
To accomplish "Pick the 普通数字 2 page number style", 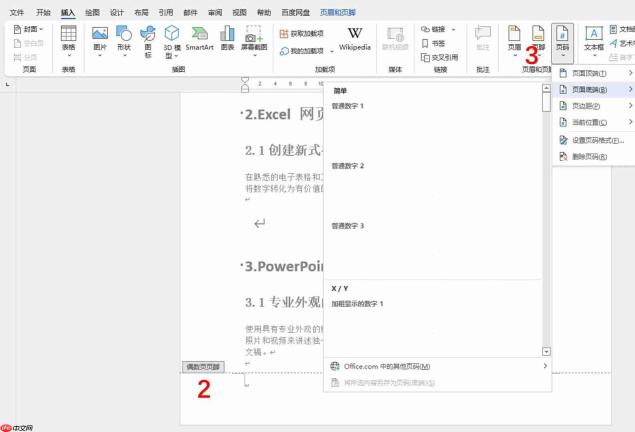I will pos(433,189).
